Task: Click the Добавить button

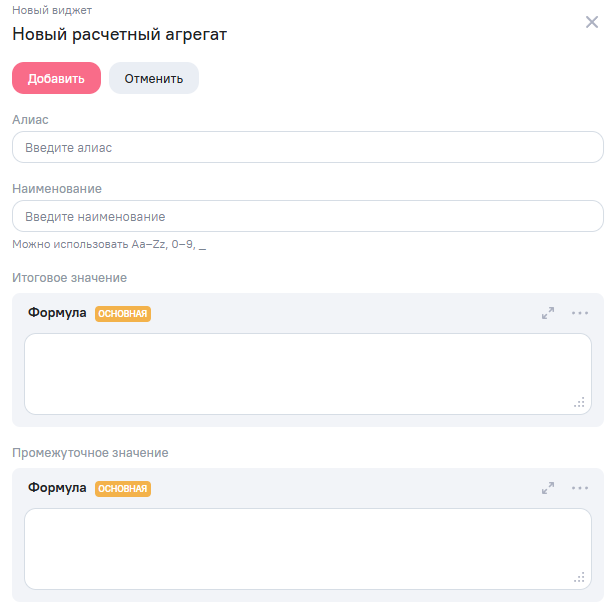Action: pyautogui.click(x=56, y=79)
